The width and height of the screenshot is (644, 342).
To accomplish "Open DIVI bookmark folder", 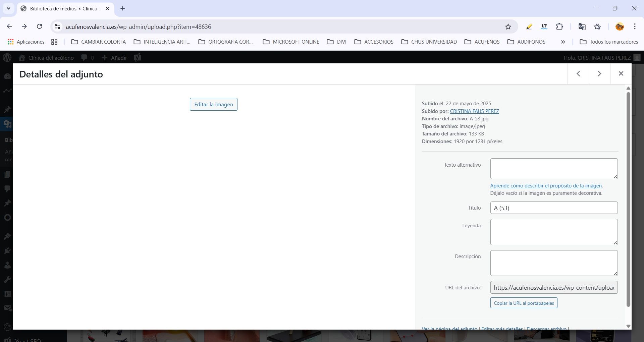I will pyautogui.click(x=336, y=42).
